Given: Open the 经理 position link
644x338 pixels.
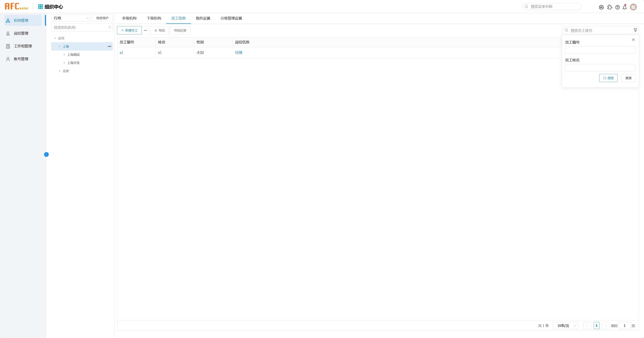Looking at the screenshot, I should [x=238, y=52].
